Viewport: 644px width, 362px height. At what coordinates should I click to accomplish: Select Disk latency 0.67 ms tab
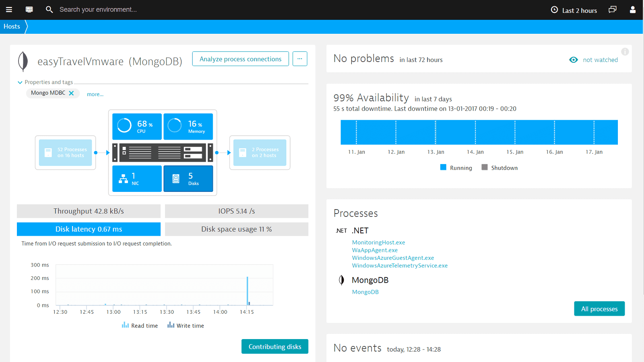coord(89,229)
